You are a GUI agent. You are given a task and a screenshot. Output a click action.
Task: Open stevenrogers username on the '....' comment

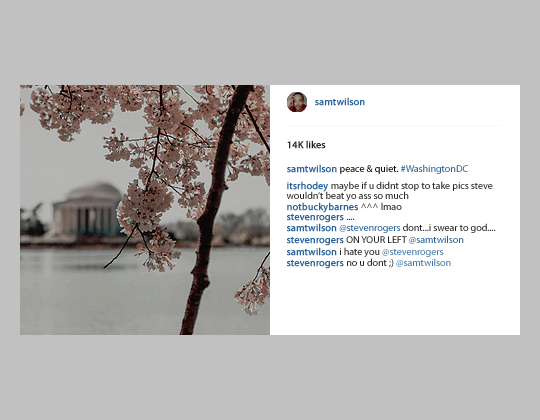pyautogui.click(x=315, y=217)
